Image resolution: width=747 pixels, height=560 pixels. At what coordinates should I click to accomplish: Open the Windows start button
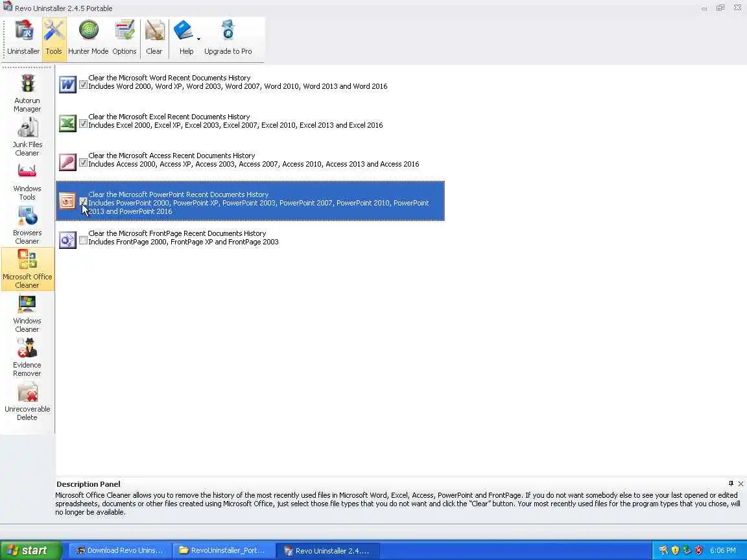click(x=31, y=550)
